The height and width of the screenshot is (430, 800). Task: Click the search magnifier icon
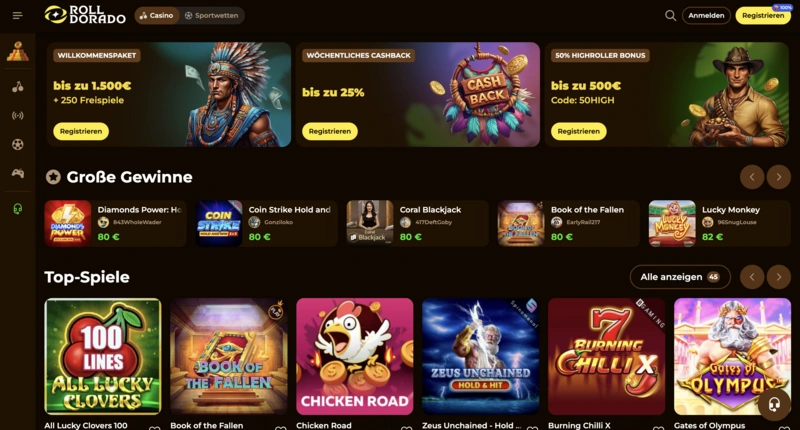pyautogui.click(x=670, y=16)
